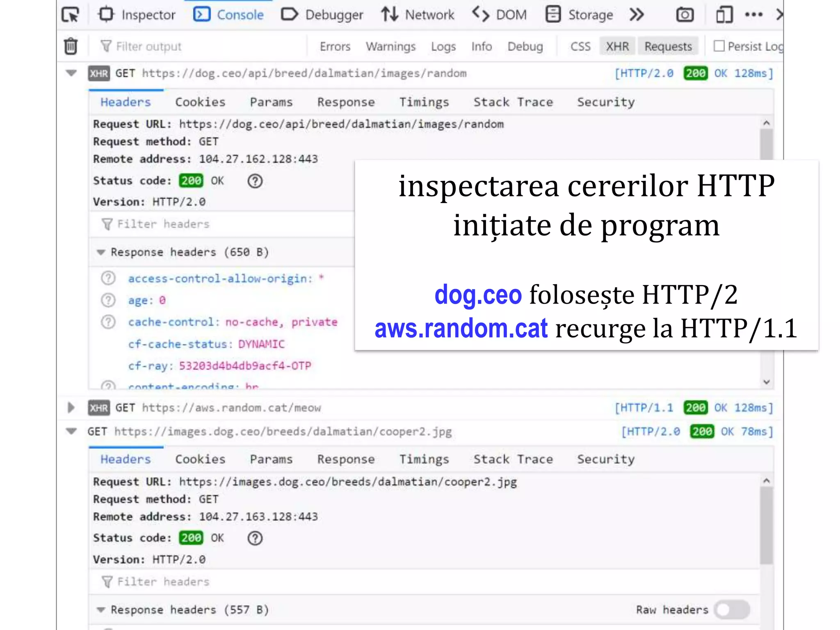This screenshot has height=630, width=840.
Task: Toggle responsive design mode icon
Action: click(x=724, y=15)
